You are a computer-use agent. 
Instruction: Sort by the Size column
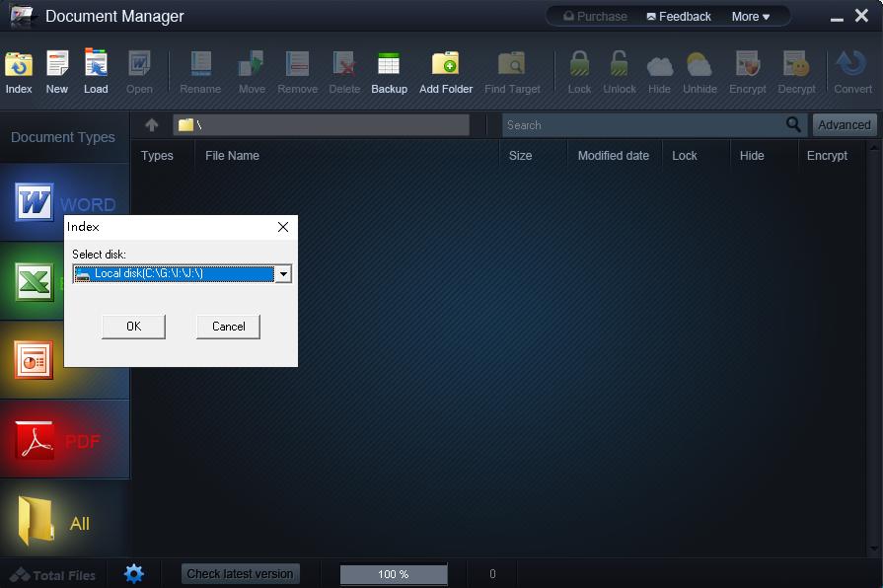[x=520, y=156]
